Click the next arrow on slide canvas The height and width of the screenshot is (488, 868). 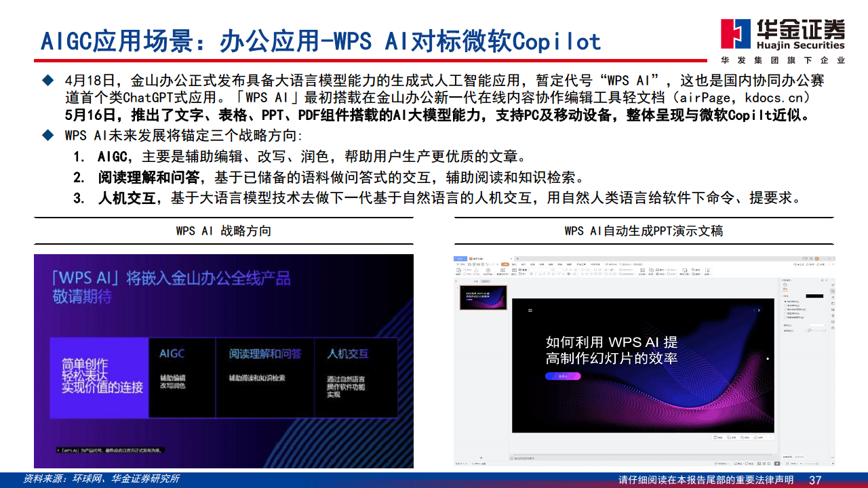pyautogui.click(x=759, y=310)
